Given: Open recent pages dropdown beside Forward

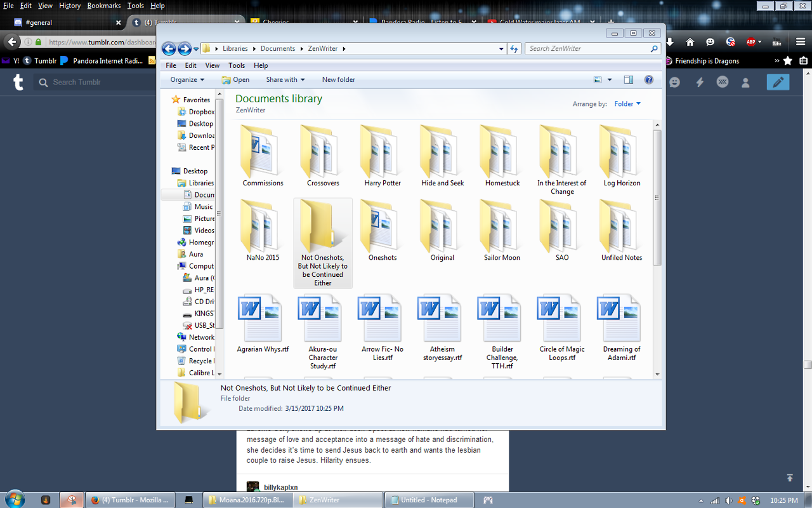Looking at the screenshot, I should click(x=197, y=49).
